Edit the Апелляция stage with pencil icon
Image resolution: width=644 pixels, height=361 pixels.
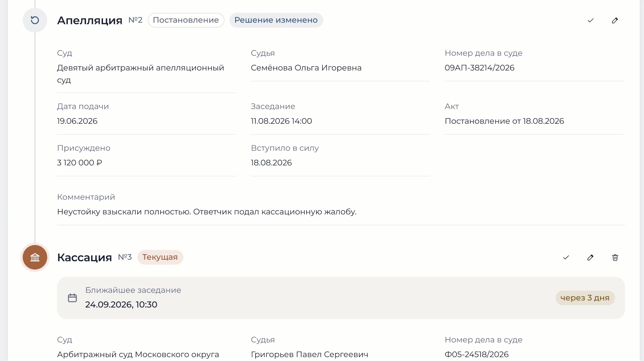click(615, 20)
